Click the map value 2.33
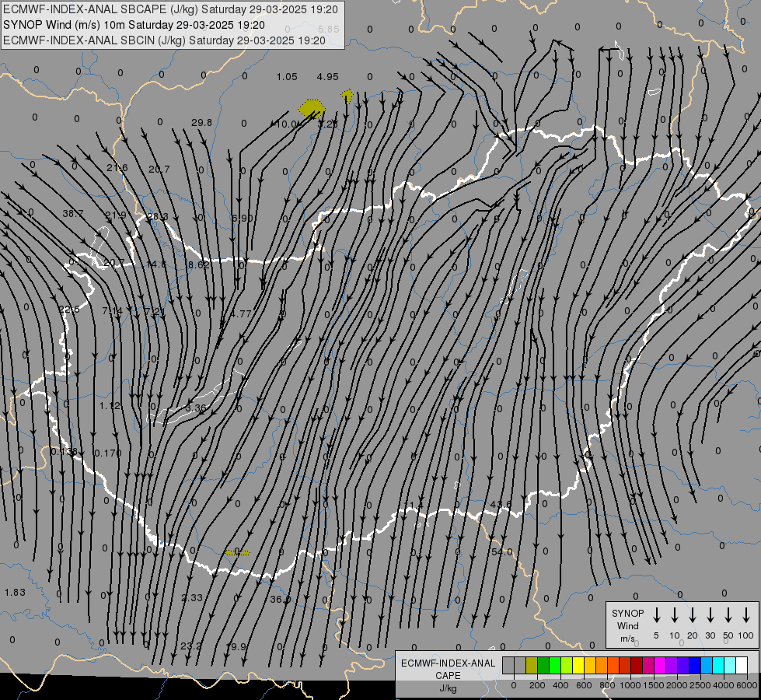The height and width of the screenshot is (700, 761). click(192, 597)
